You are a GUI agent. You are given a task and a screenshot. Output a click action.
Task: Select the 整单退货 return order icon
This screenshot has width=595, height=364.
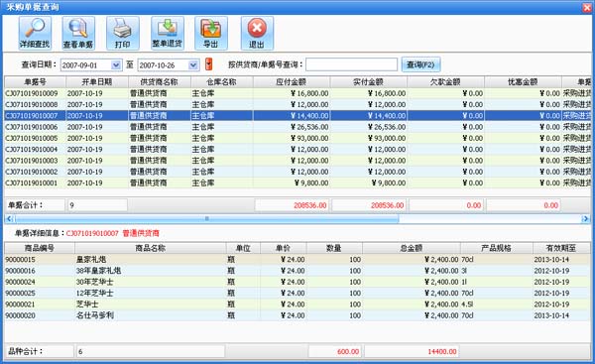[168, 33]
